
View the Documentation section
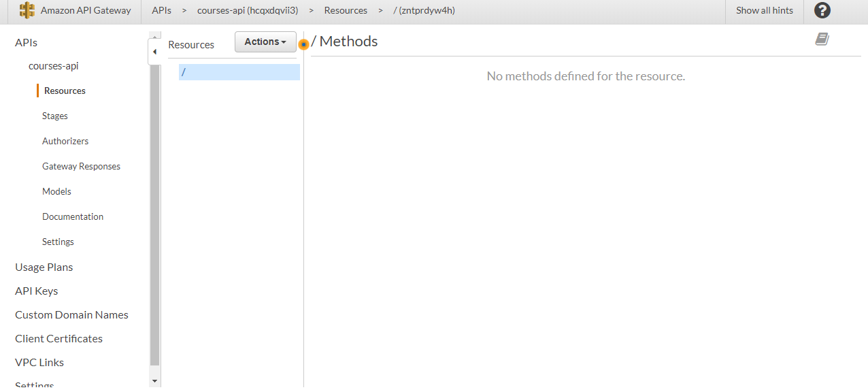pyautogui.click(x=73, y=216)
